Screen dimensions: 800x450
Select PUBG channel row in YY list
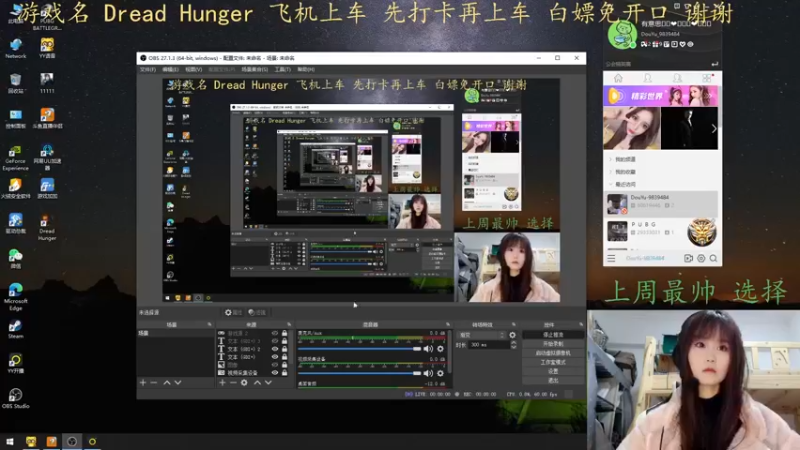pos(661,231)
